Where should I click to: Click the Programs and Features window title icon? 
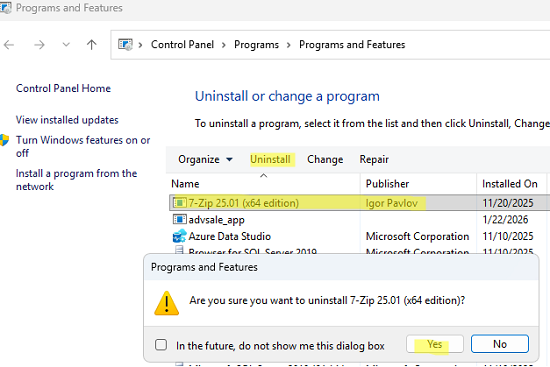coord(5,8)
